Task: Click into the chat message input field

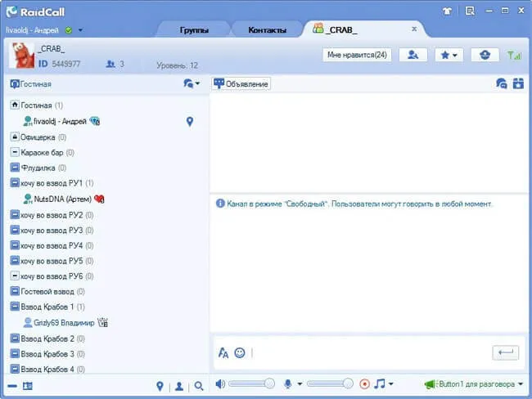Action: pos(370,353)
